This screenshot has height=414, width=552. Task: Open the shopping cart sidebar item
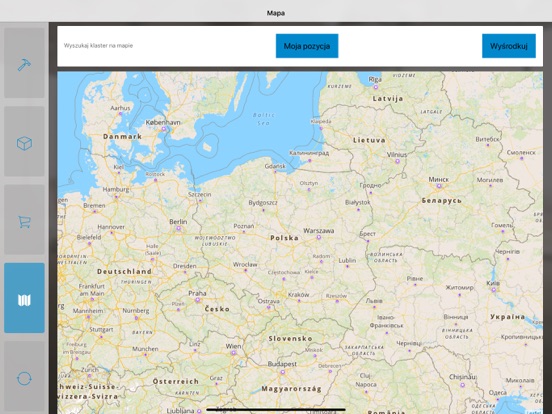(24, 220)
